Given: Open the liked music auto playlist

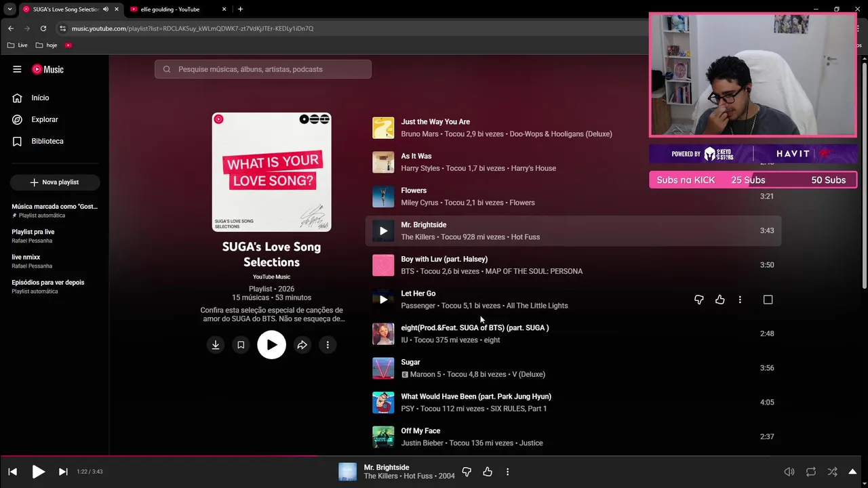Looking at the screenshot, I should (55, 210).
